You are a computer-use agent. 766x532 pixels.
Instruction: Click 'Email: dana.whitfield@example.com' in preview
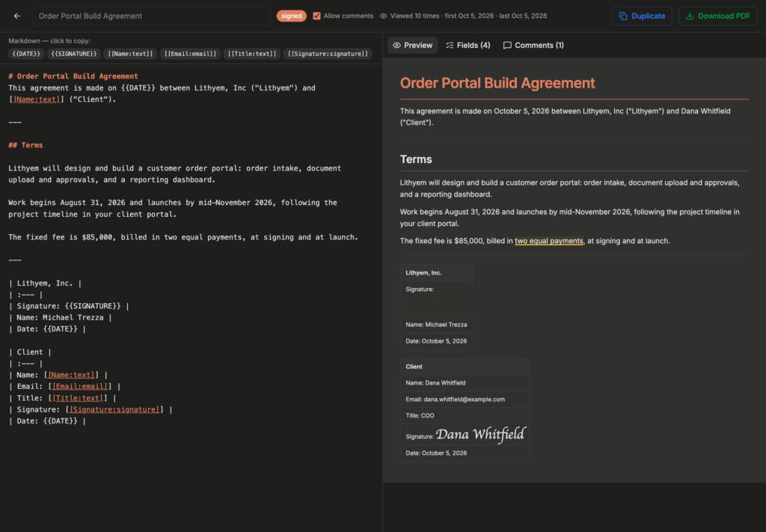point(465,400)
